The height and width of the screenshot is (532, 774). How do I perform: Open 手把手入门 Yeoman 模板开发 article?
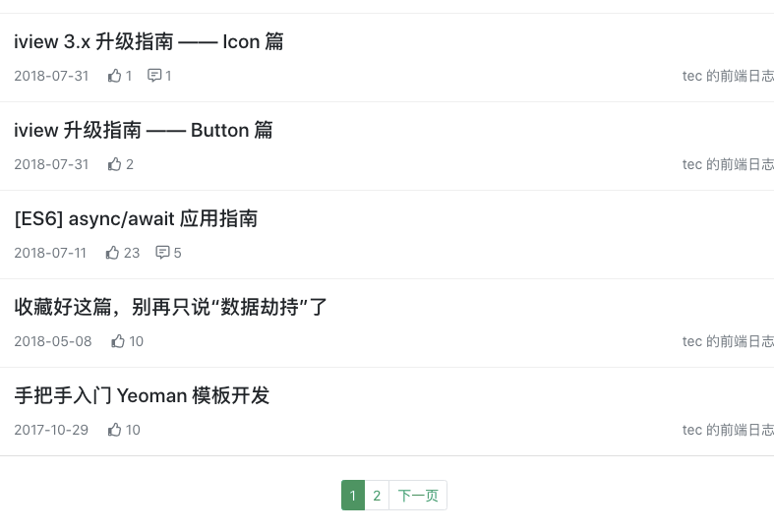click(x=142, y=395)
